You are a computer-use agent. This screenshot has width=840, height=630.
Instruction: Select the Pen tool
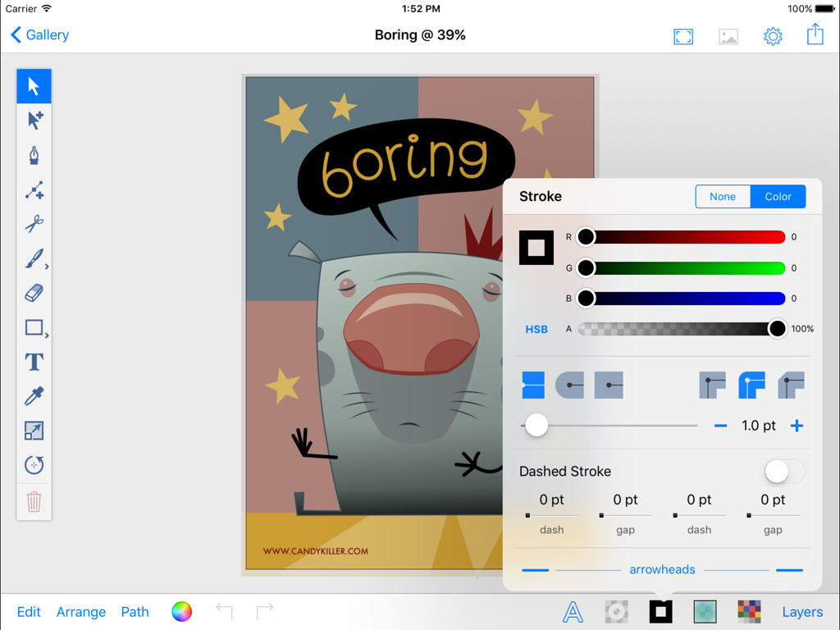[34, 155]
